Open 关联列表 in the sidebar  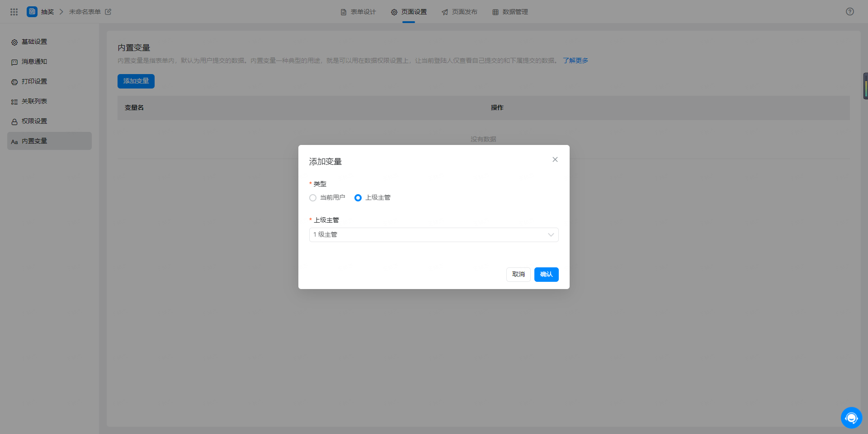click(x=50, y=101)
